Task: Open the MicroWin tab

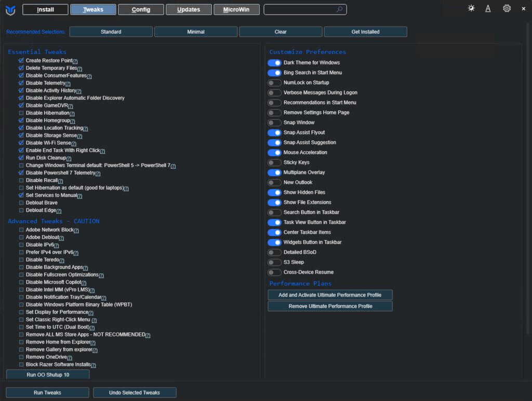Action: 236,9
